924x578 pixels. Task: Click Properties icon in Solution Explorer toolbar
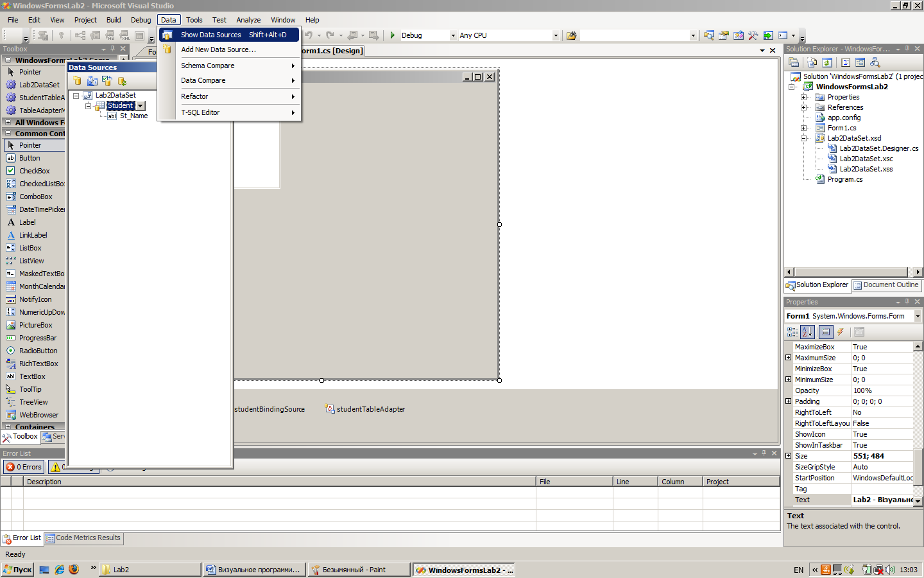(x=794, y=62)
